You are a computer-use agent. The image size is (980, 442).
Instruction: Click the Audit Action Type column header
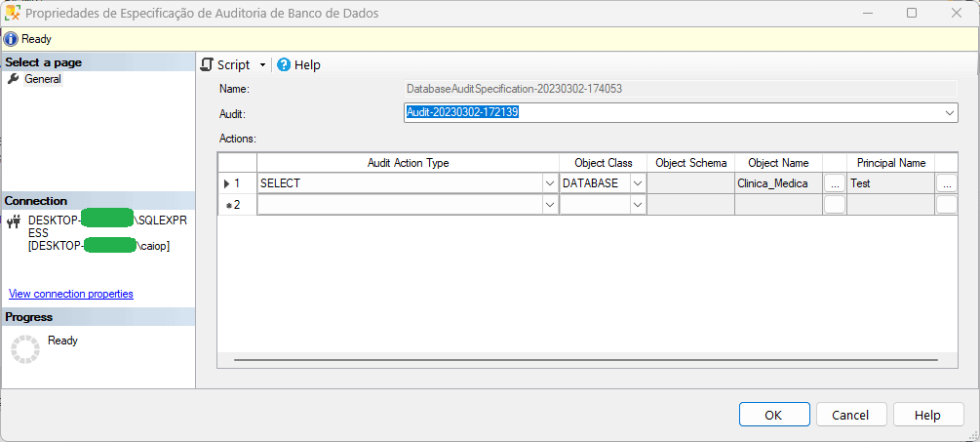[x=409, y=163]
